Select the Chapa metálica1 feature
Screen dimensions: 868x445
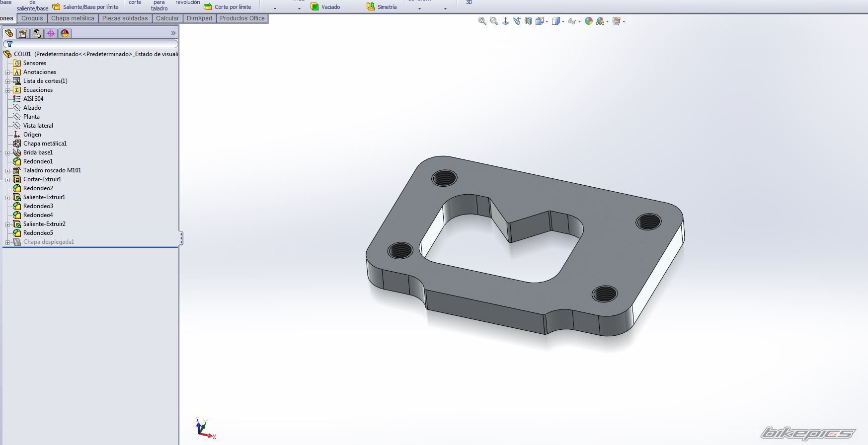pyautogui.click(x=40, y=144)
